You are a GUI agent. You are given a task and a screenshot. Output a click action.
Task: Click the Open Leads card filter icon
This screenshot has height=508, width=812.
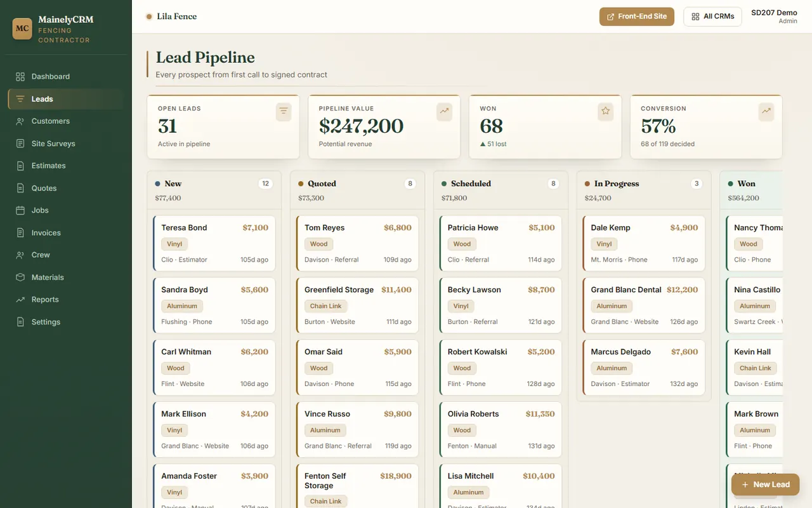click(284, 111)
